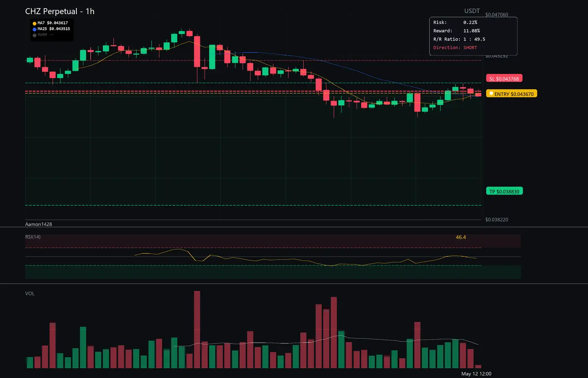Select the yellow ENTRY $0.043670 price tag
This screenshot has height=378, width=588.
pyautogui.click(x=512, y=94)
